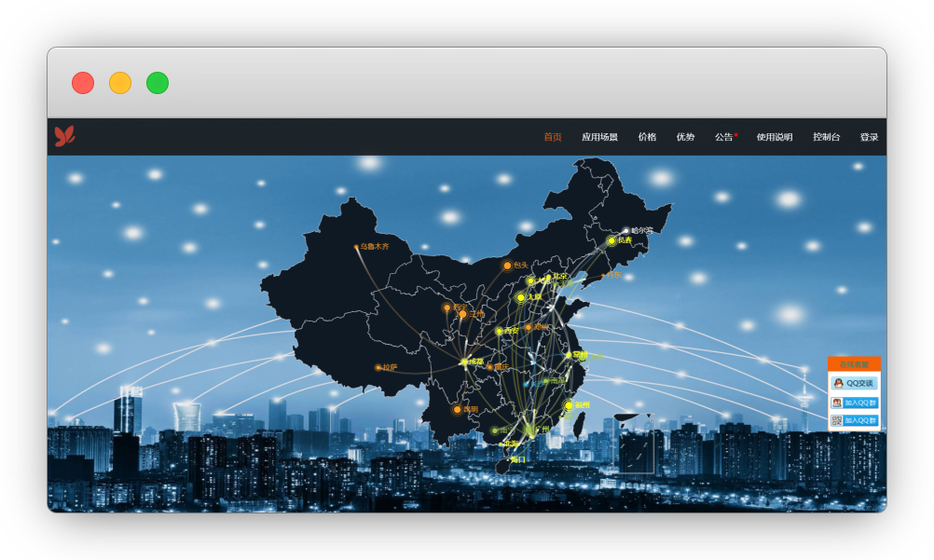
Task: Click 加入QQ群 button with QR code icon
Action: [x=854, y=420]
